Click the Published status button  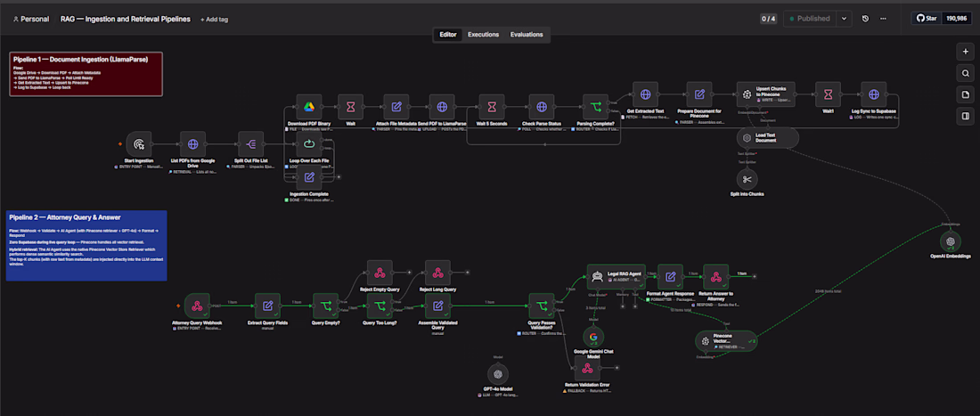point(810,19)
